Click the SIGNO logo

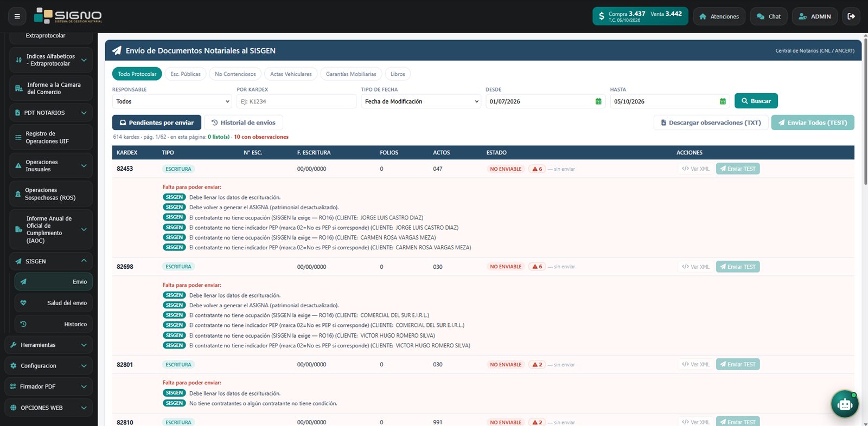[68, 16]
